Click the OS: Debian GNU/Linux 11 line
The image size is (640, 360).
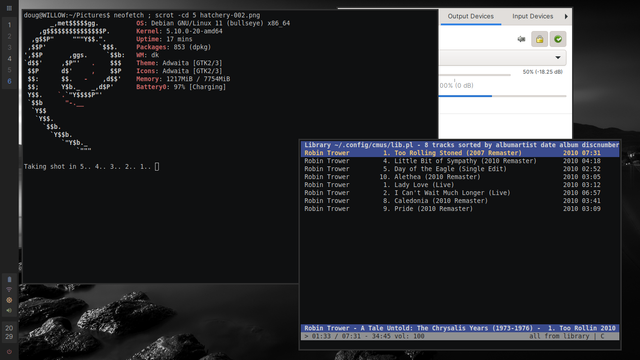[213, 23]
